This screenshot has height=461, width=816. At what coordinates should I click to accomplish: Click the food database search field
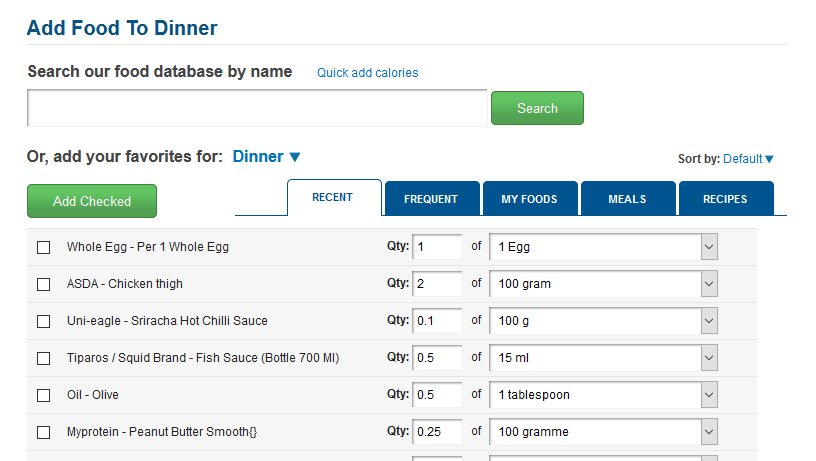(x=257, y=108)
